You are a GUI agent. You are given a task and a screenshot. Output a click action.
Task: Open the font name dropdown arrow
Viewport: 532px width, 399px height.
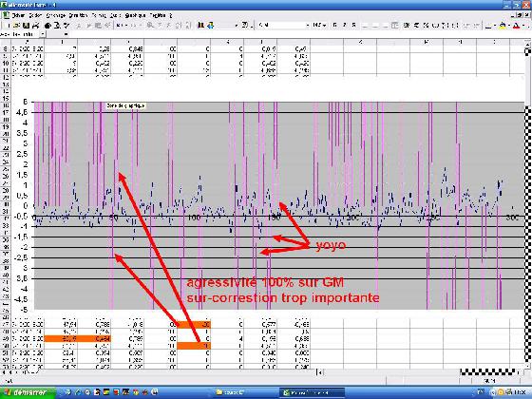(308, 25)
